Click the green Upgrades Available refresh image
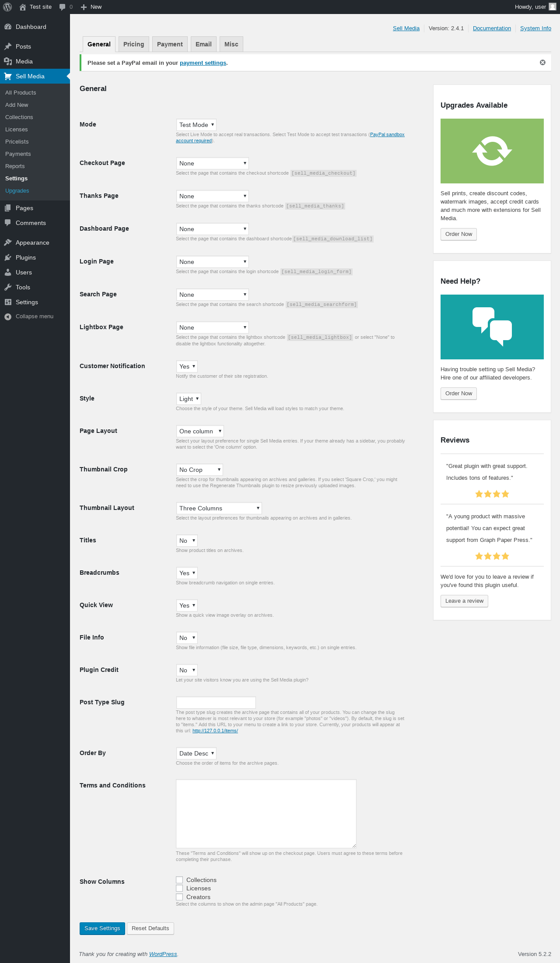 click(492, 151)
